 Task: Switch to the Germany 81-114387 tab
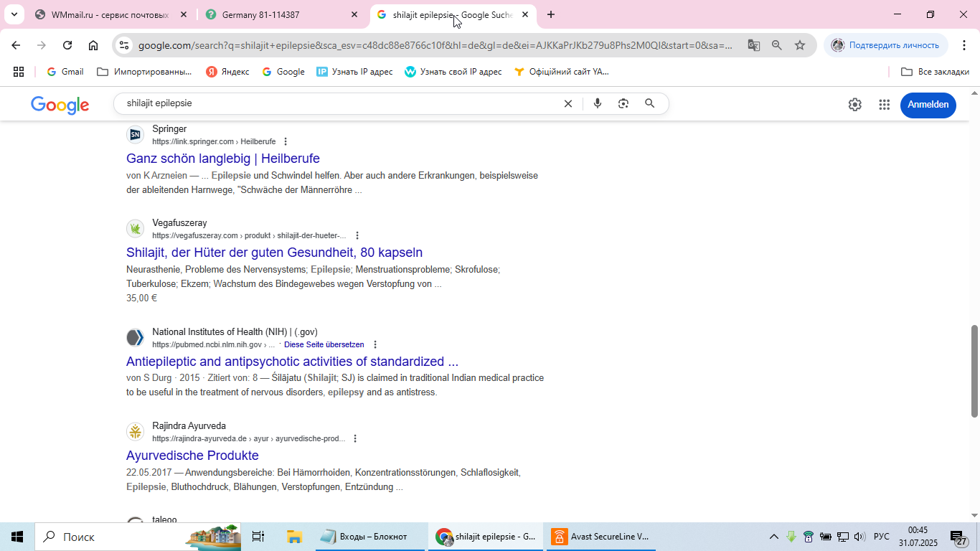pyautogui.click(x=281, y=14)
